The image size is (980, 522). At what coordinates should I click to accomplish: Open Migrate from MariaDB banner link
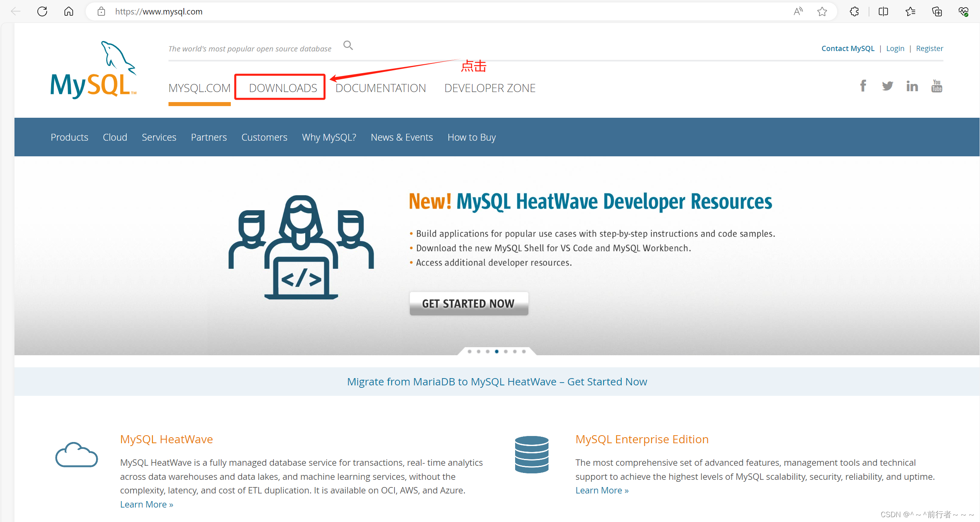497,382
